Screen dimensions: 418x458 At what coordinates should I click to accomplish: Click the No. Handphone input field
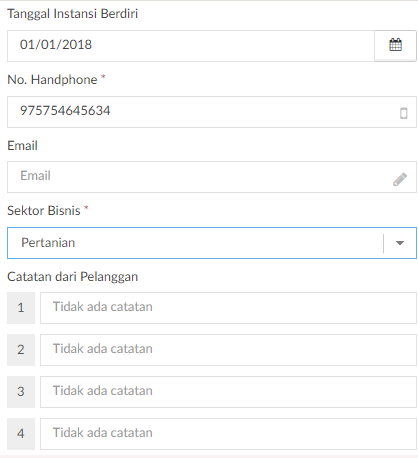pyautogui.click(x=212, y=112)
